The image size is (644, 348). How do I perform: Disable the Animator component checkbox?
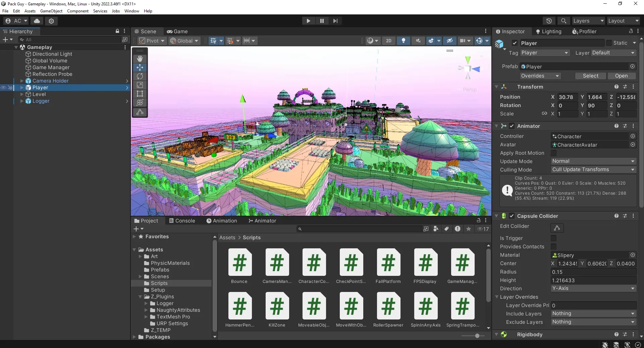(x=512, y=126)
